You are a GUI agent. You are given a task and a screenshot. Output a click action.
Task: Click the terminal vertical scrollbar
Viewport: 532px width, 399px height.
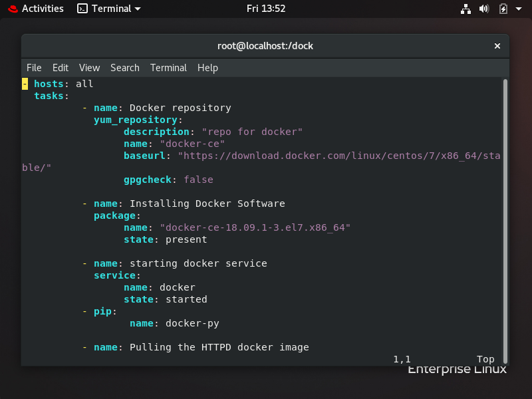click(505, 221)
